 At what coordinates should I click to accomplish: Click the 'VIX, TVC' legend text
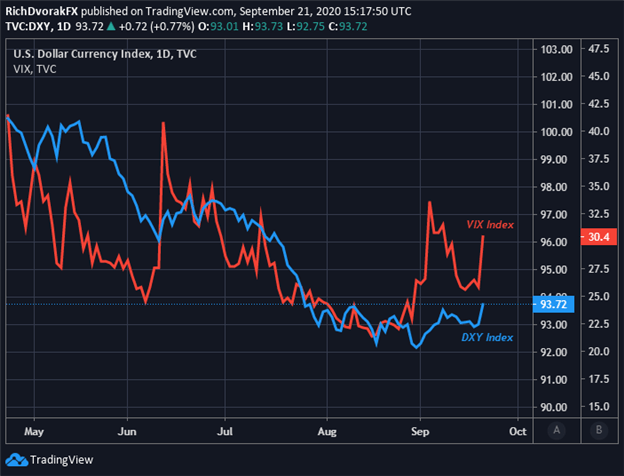pyautogui.click(x=35, y=69)
